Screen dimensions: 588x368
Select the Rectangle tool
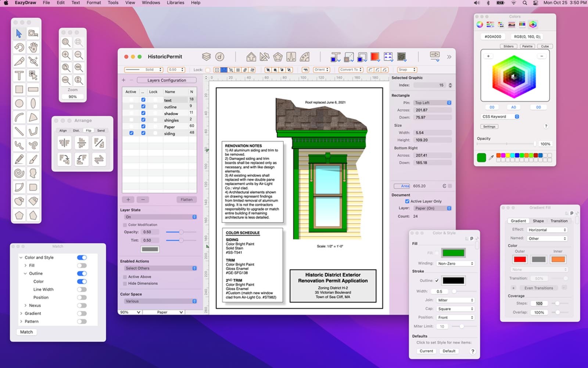[x=19, y=89]
